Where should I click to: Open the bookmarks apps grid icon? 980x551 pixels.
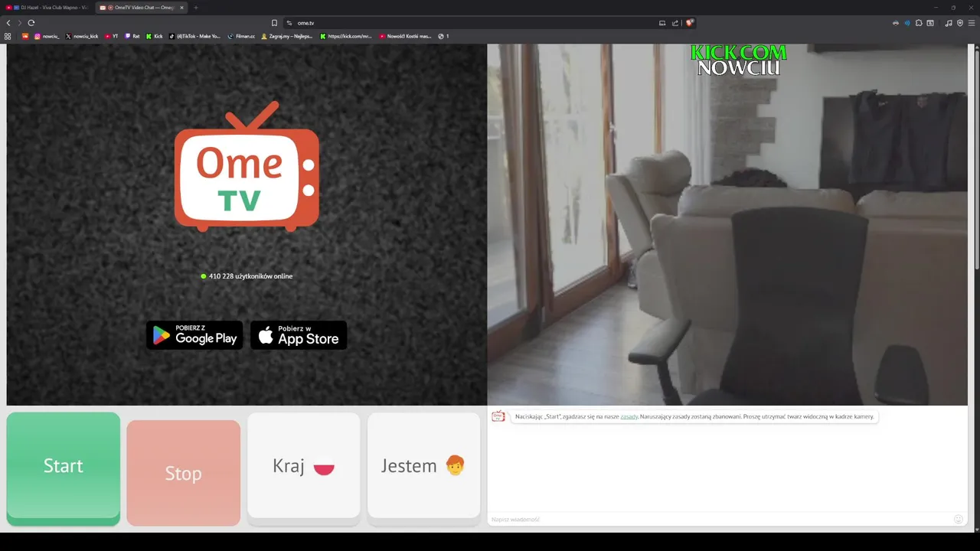pos(8,36)
